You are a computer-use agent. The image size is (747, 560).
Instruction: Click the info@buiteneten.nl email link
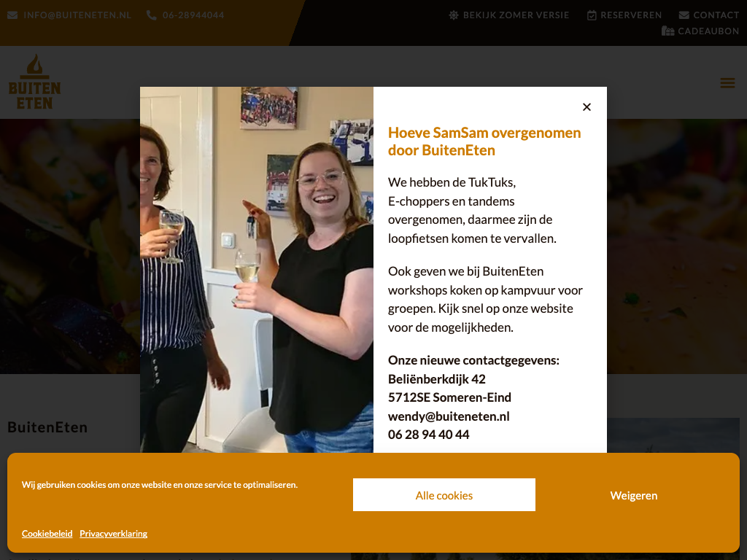click(x=77, y=15)
